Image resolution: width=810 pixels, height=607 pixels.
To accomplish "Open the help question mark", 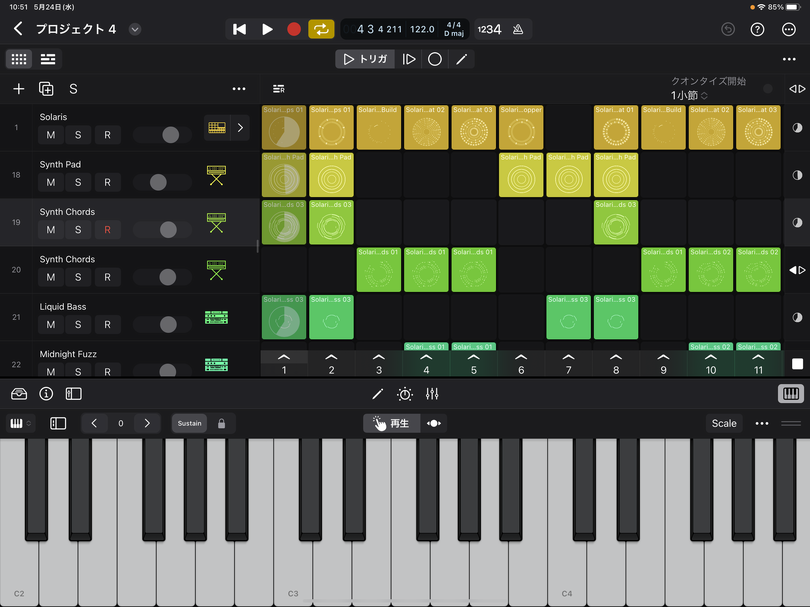I will 757,29.
